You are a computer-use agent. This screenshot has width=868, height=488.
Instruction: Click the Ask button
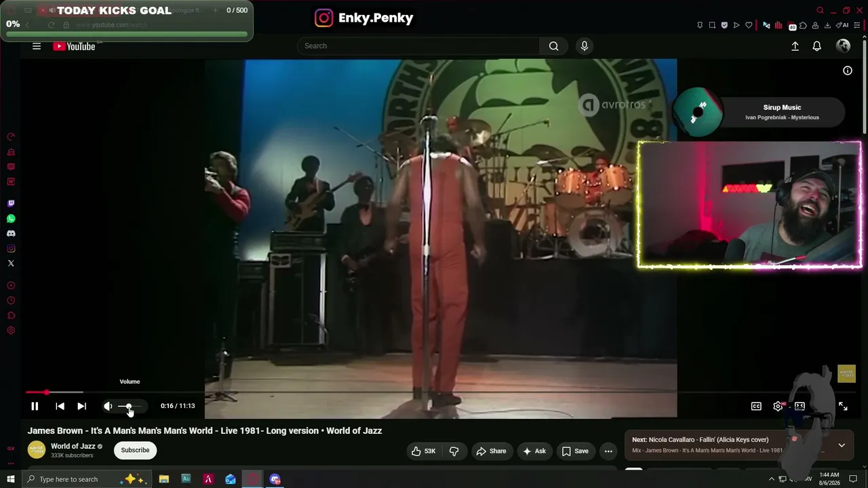click(x=534, y=451)
